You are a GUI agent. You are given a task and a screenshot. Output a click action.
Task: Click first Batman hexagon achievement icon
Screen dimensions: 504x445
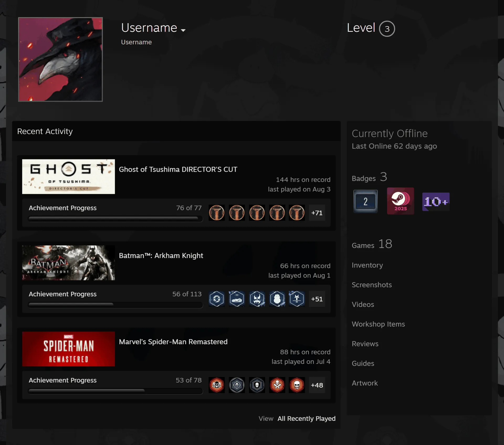pos(217,299)
